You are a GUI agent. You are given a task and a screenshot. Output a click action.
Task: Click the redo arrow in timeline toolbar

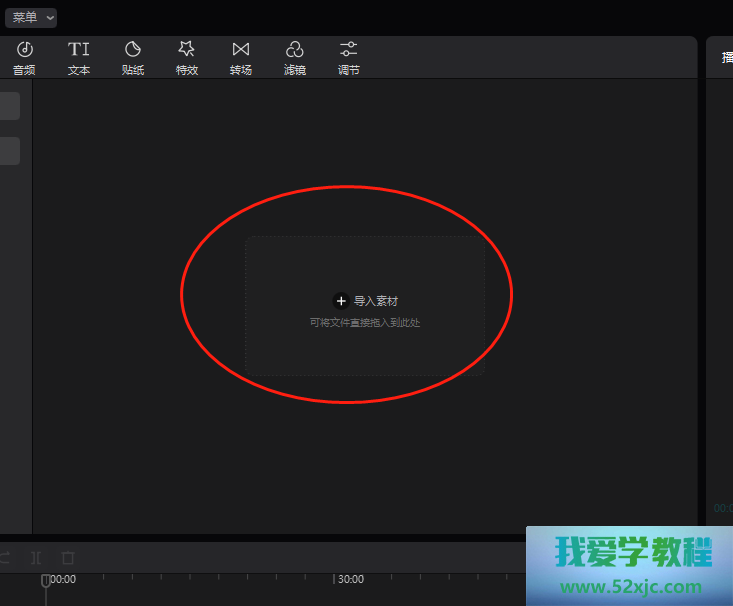(x=5, y=557)
